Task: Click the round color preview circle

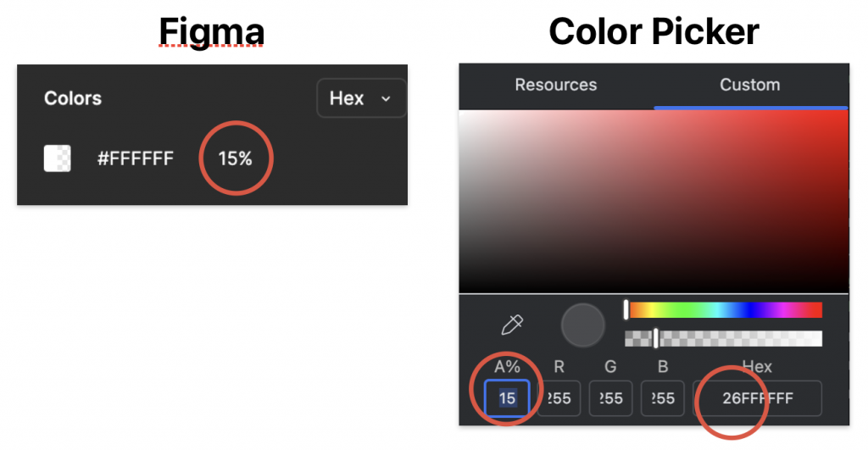Action: (583, 325)
